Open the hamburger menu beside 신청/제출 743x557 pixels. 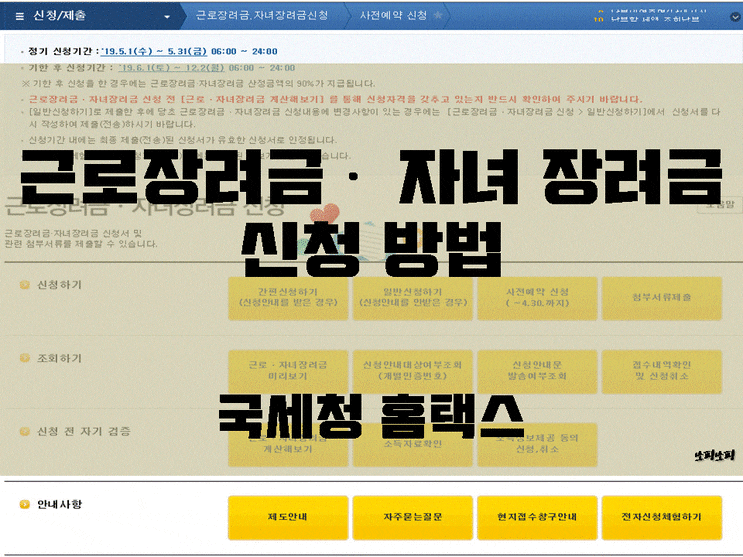19,16
